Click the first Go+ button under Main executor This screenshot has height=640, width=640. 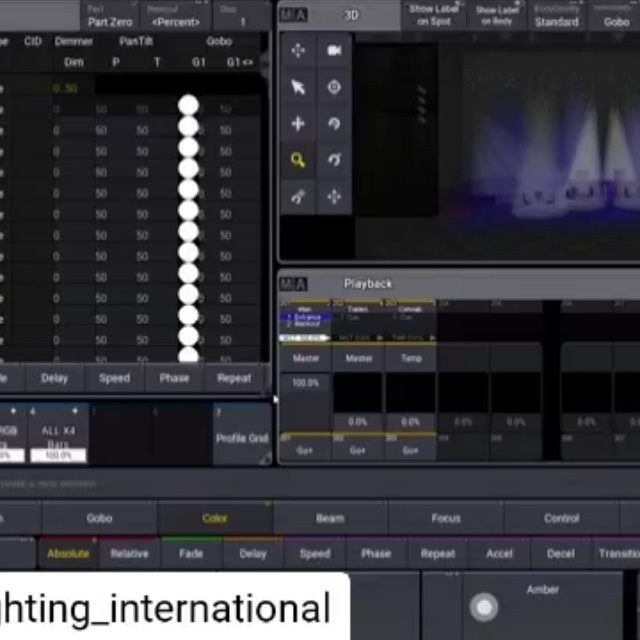[305, 450]
